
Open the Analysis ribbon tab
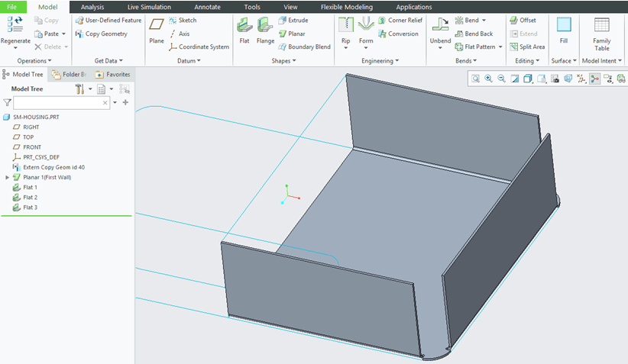(x=92, y=7)
